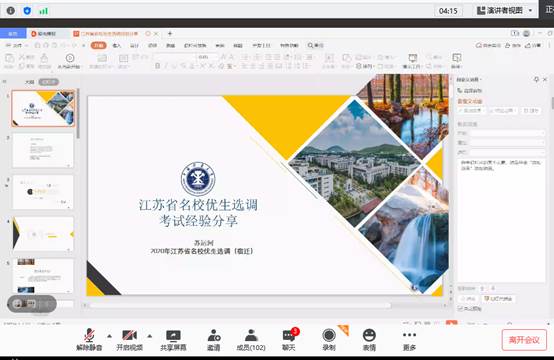The image size is (554, 360).
Task: Open the 邀请 invite icon
Action: tap(214, 340)
